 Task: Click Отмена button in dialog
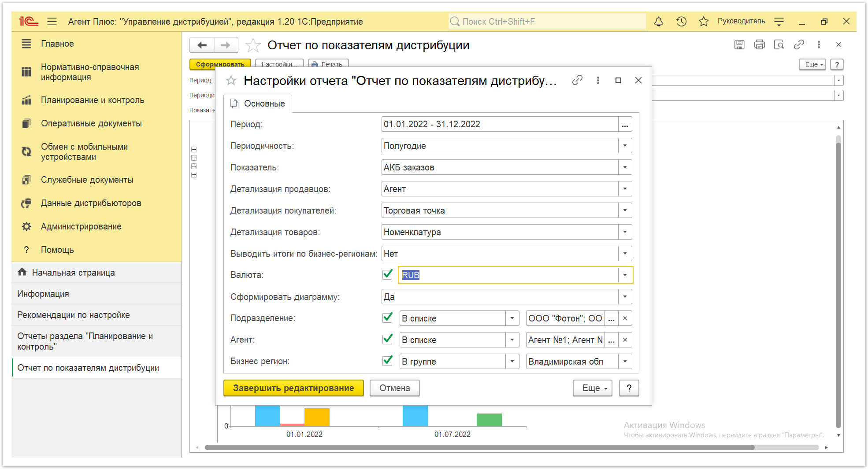tap(395, 388)
